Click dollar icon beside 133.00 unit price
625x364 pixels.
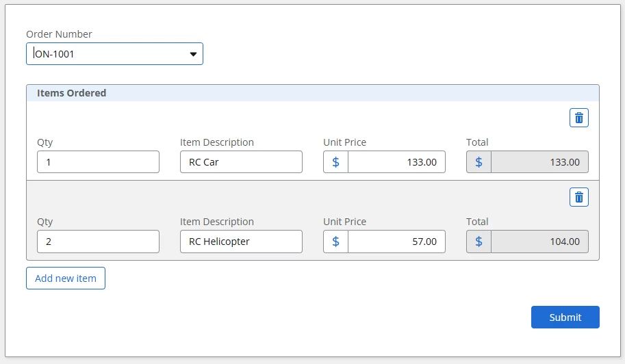335,162
